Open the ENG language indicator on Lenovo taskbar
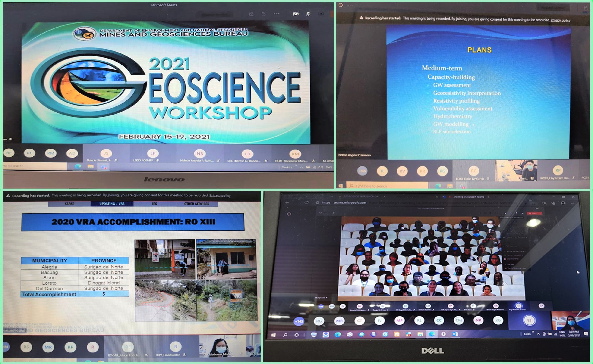The height and width of the screenshot is (364, 593). pyautogui.click(x=329, y=167)
